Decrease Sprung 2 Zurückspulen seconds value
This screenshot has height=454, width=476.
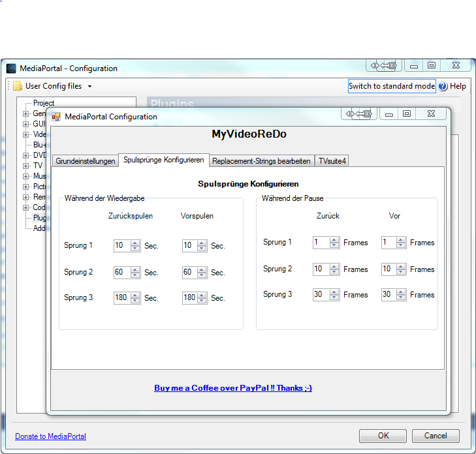(x=135, y=275)
